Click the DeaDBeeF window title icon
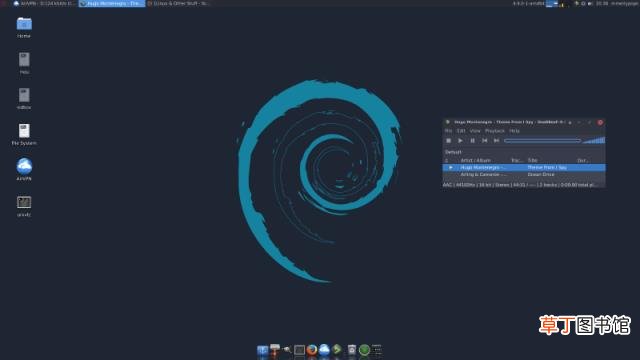The width and height of the screenshot is (640, 360). coord(447,122)
